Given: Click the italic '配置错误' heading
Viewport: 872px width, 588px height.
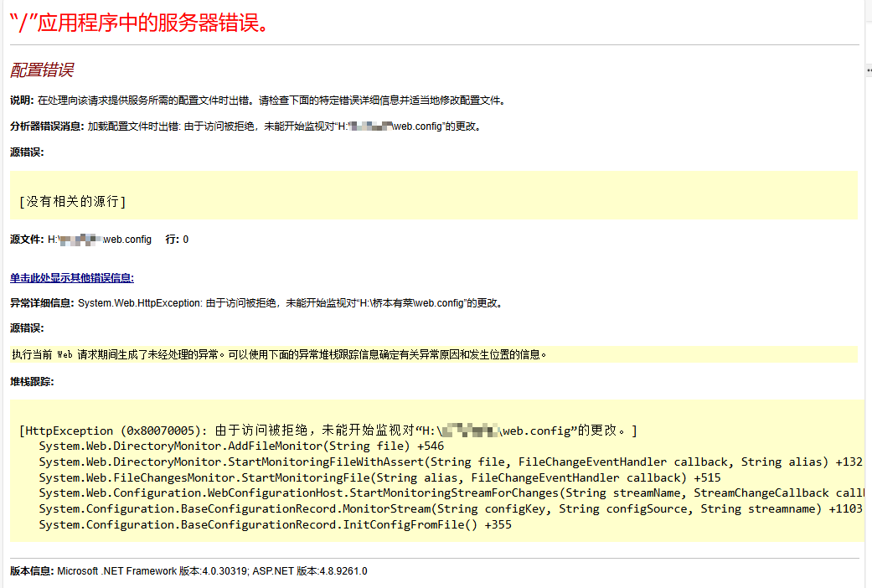Looking at the screenshot, I should point(43,70).
